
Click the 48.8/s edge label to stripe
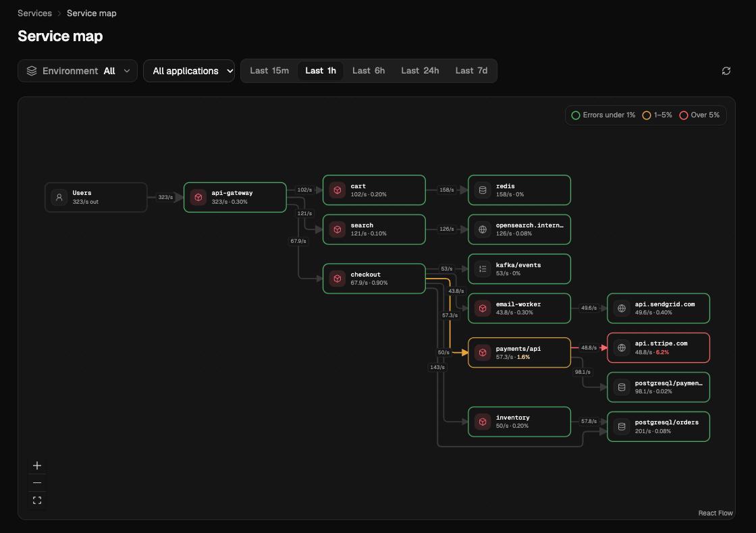pyautogui.click(x=589, y=347)
